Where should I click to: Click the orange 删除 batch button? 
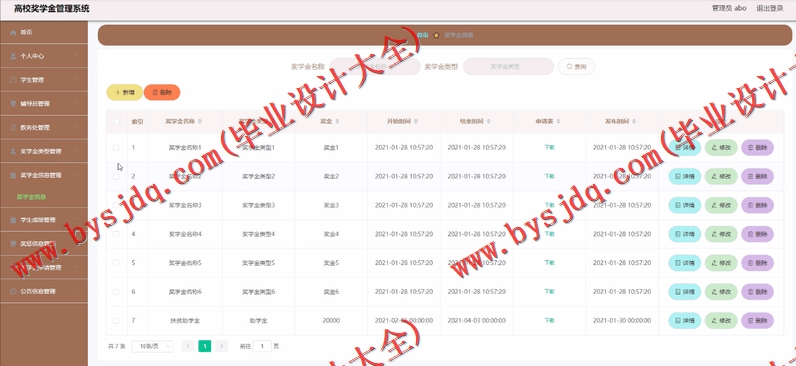click(x=162, y=92)
